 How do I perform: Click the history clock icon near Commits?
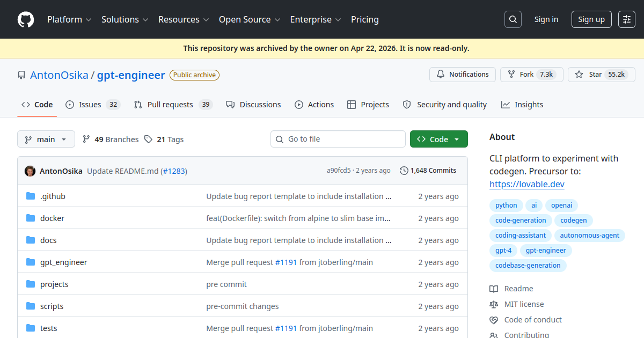point(404,171)
